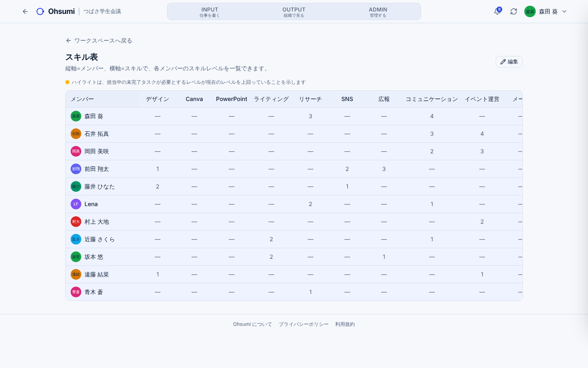Click the PowerPoint column header

point(232,99)
